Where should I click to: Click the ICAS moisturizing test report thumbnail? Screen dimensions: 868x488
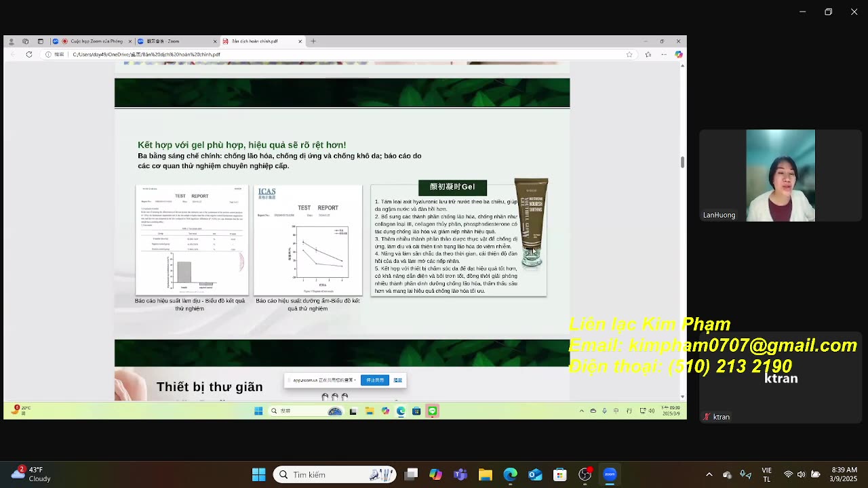(x=307, y=240)
